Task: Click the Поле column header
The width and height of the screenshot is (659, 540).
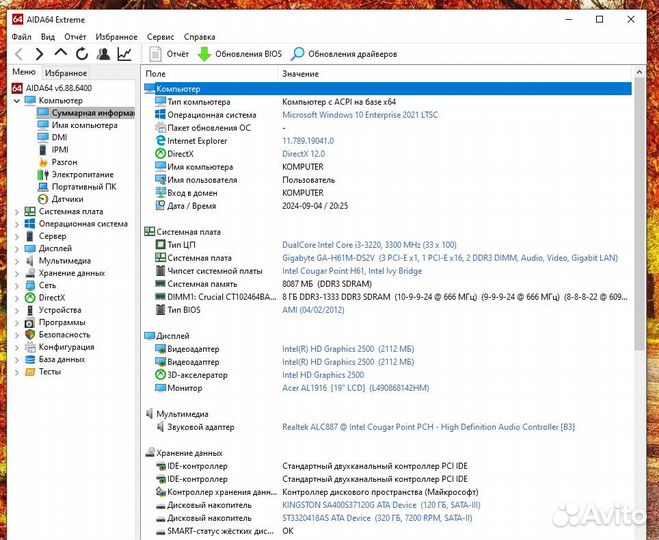Action: 210,74
